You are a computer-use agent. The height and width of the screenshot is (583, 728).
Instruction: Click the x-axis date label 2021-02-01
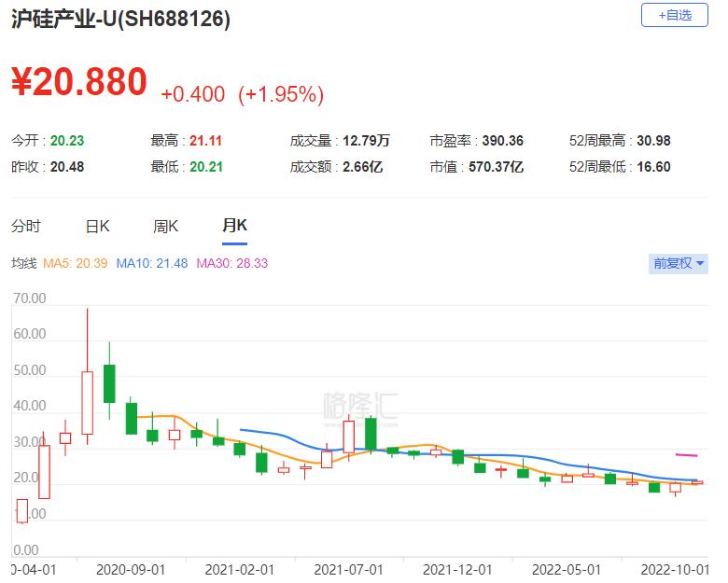(240, 570)
